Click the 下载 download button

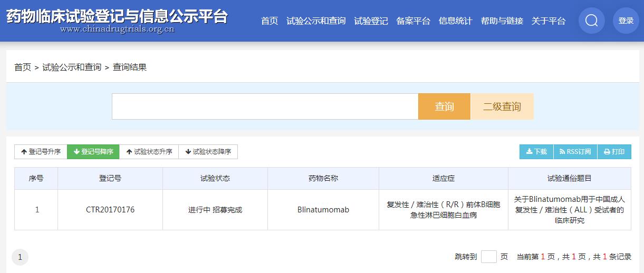tap(536, 152)
